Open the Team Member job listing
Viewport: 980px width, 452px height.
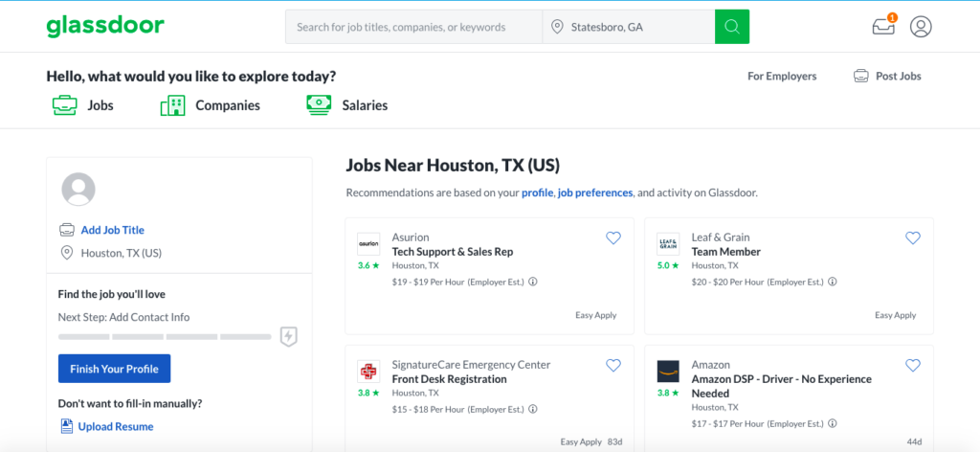click(x=726, y=252)
